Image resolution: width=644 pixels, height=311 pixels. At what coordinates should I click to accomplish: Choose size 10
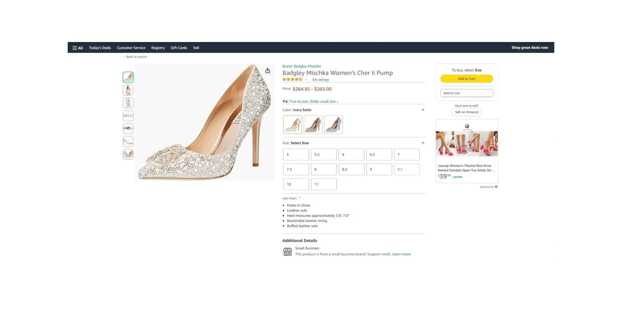coord(296,184)
